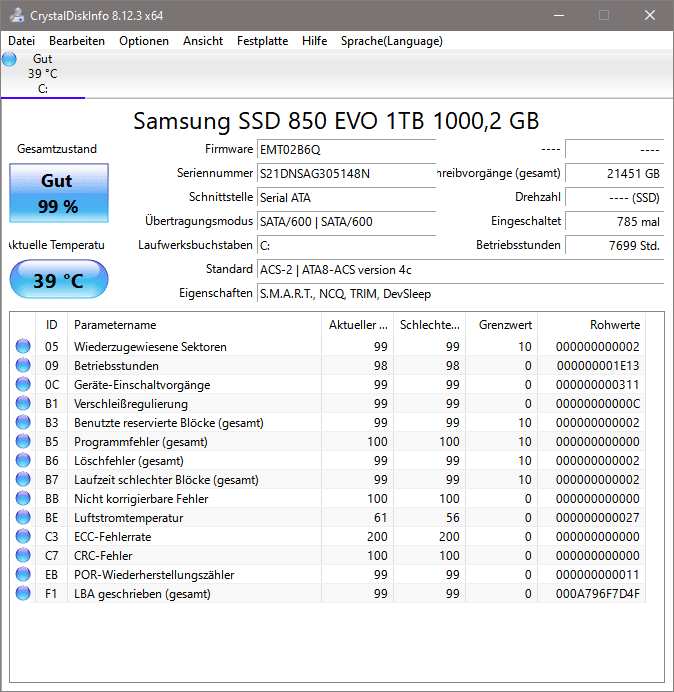
Task: Click the 39 °C temperature button
Action: click(x=59, y=279)
